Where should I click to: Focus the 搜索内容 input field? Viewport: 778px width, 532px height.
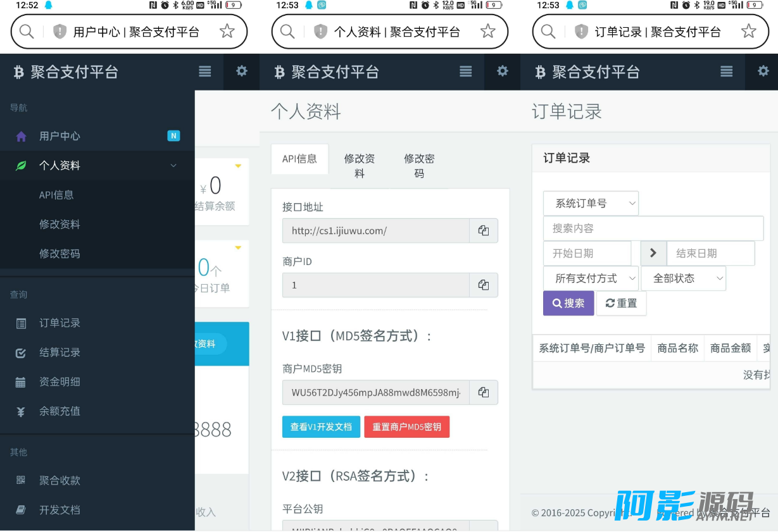click(x=653, y=228)
